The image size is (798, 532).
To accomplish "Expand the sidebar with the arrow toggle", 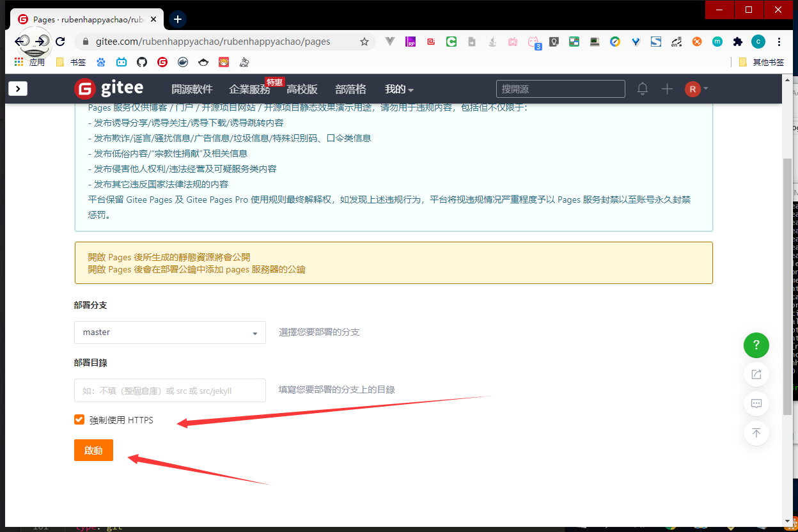I will pos(18,89).
